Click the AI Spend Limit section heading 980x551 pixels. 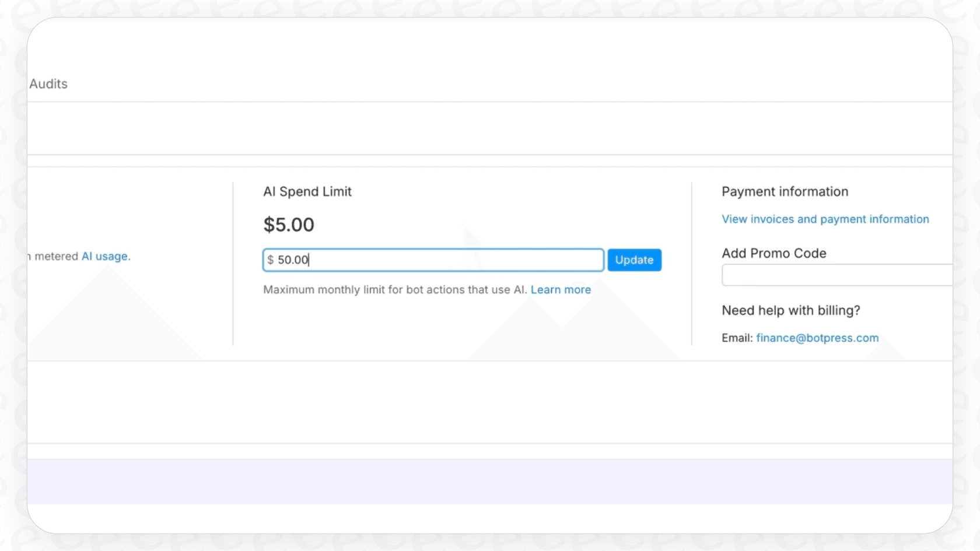click(x=307, y=191)
